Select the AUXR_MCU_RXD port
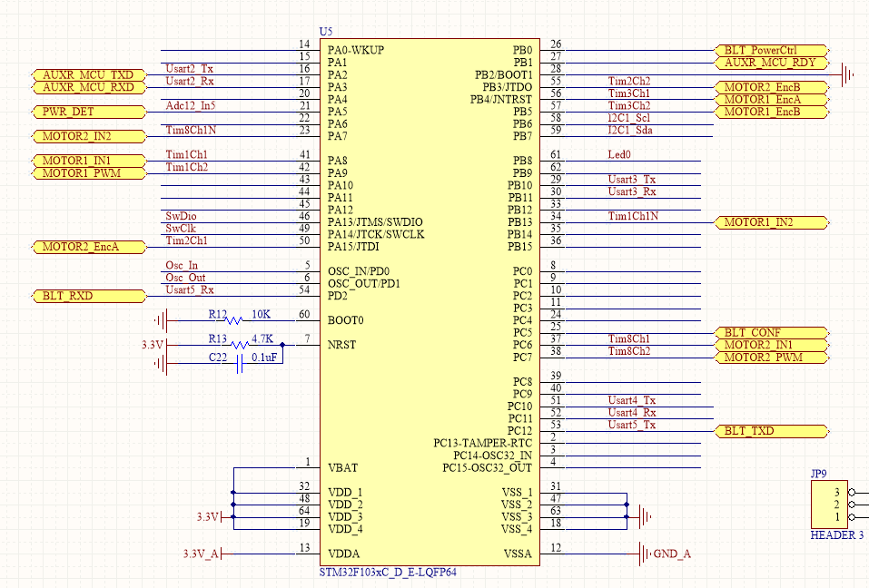Screen dimensions: 869x588 [88, 87]
